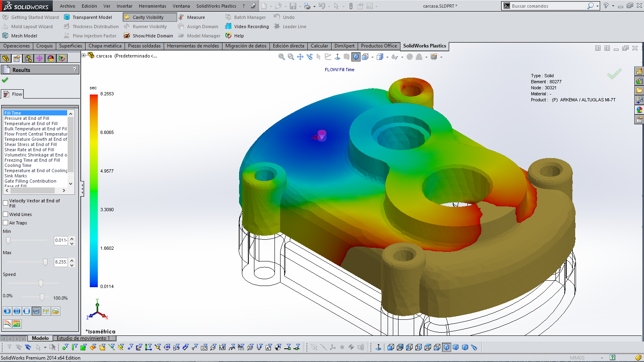
Task: Click the Section View icon
Action: click(x=347, y=57)
